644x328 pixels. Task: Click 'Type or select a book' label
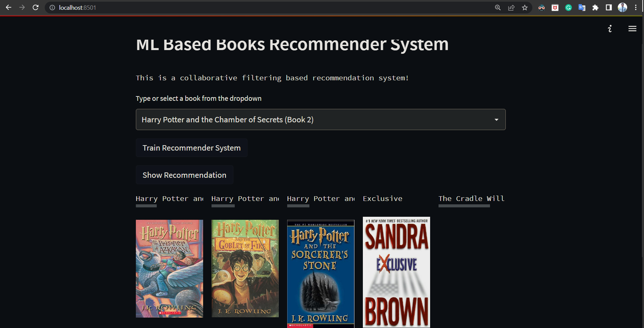198,98
